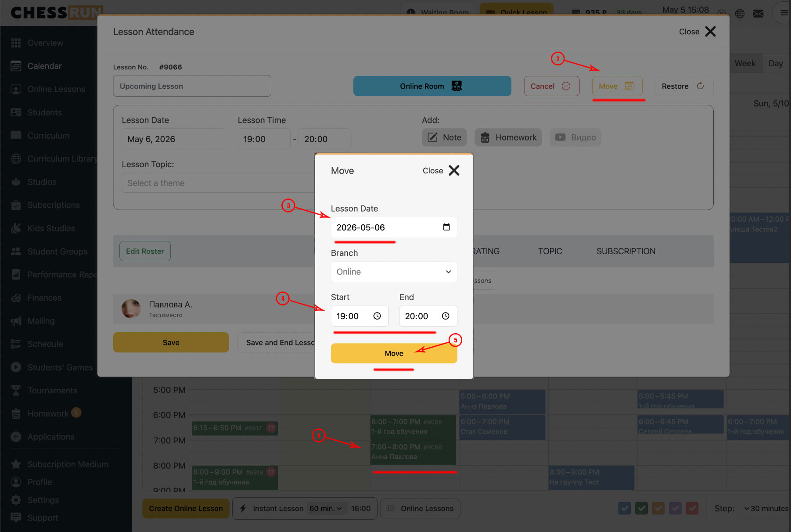The image size is (791, 532).
Task: Open the date picker calendar icon
Action: tap(446, 227)
